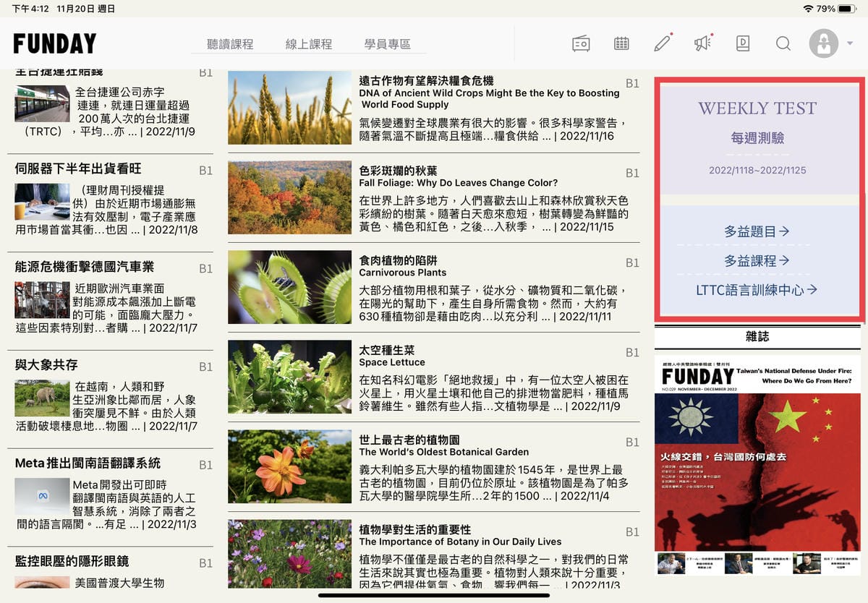The height and width of the screenshot is (603, 868).
Task: Tap the clock showing 下午4:12
Action: [x=30, y=9]
